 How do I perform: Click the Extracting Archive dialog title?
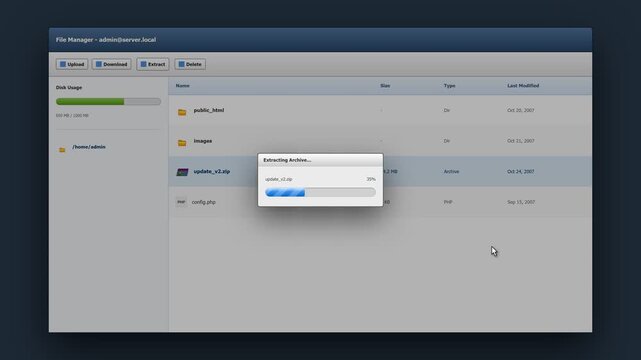click(x=287, y=160)
